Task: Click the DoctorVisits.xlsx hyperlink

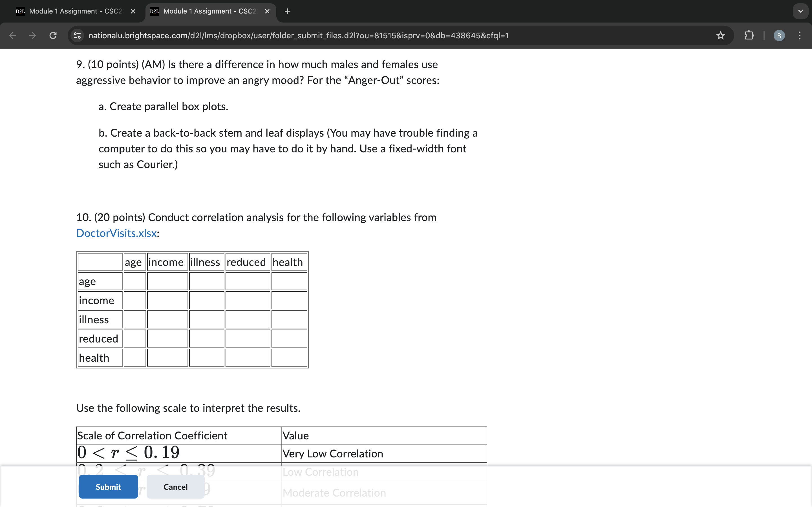Action: point(116,233)
